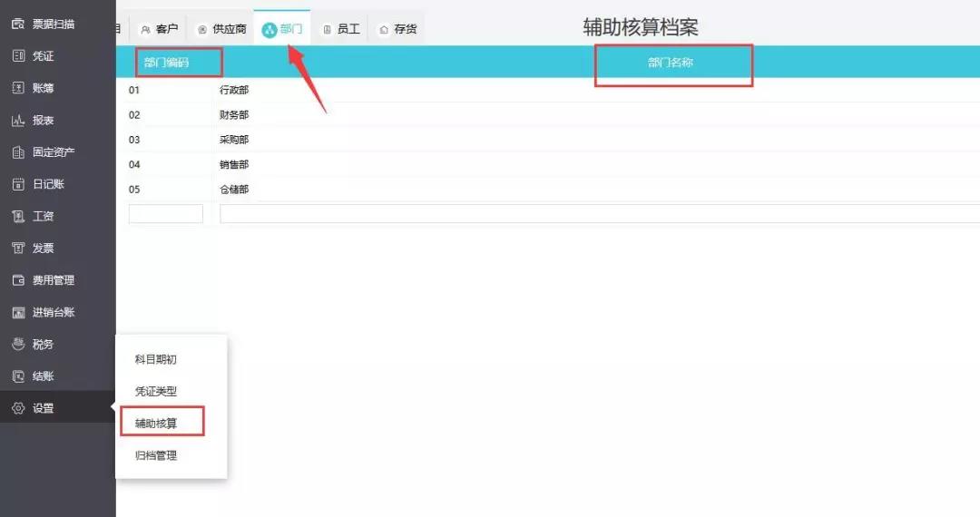Viewport: 980px width, 517px height.
Task: Select code cell 03
Action: coord(134,140)
